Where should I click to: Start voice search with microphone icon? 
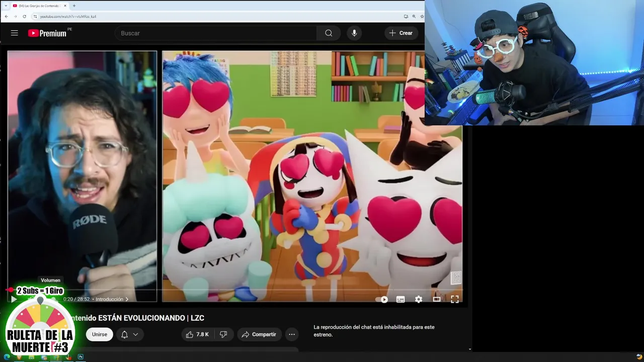[x=354, y=33]
